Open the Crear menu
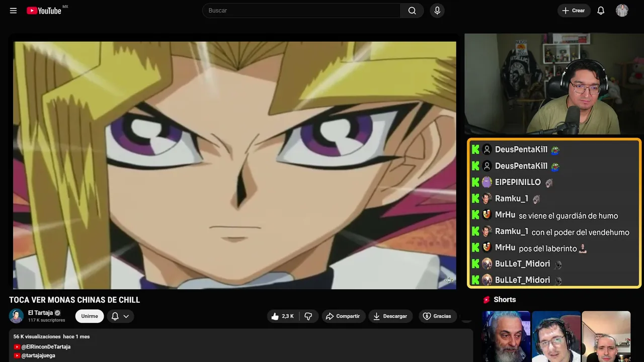 tap(574, 11)
